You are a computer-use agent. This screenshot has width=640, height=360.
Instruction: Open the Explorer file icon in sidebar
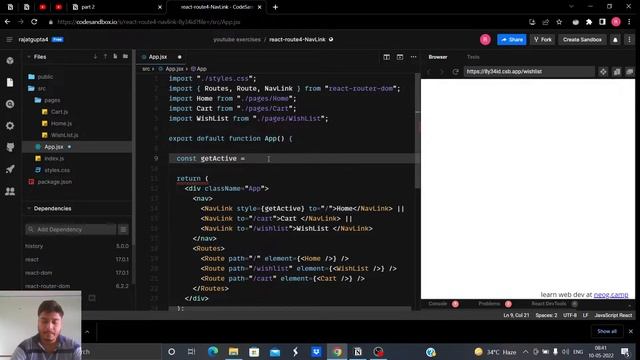(10, 82)
